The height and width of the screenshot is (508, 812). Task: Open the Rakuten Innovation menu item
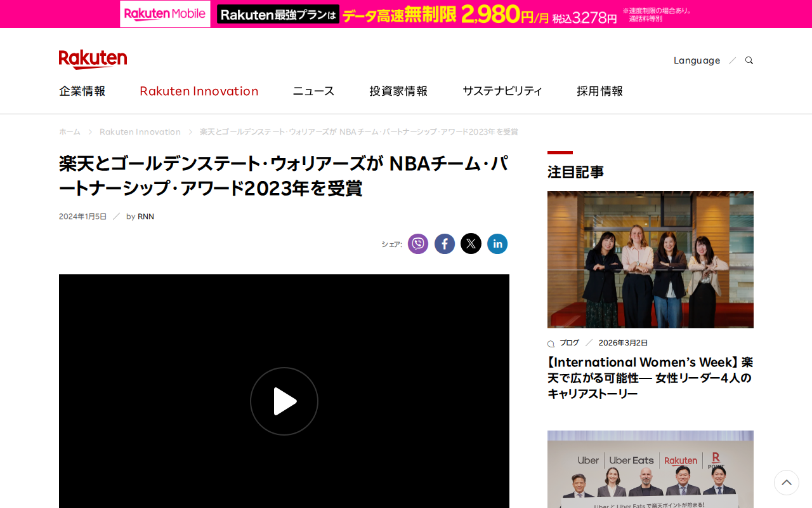coord(199,91)
